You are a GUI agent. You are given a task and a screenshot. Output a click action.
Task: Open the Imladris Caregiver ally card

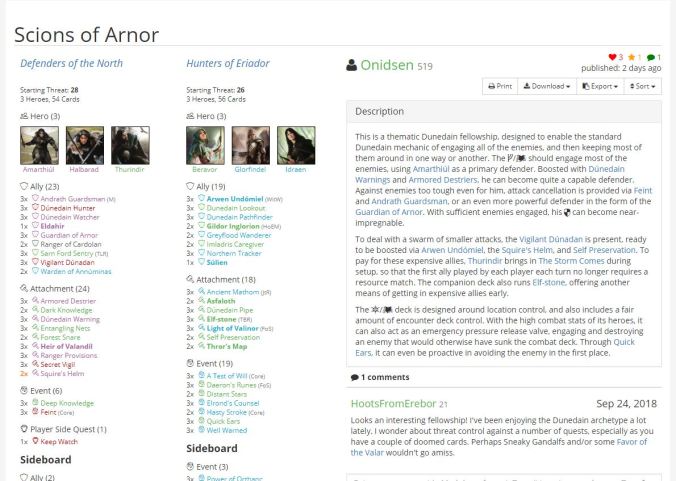pyautogui.click(x=235, y=244)
